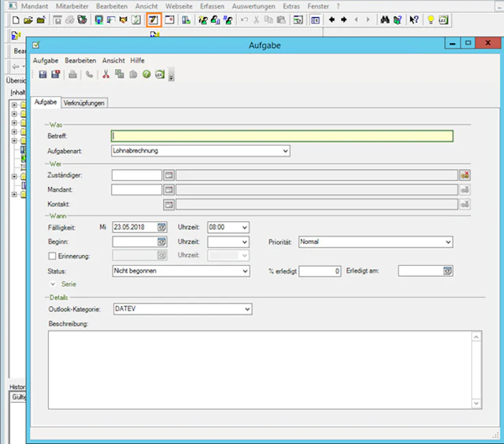Click the copy icon in the Aufgabe toolbar
This screenshot has width=504, height=444.
[x=120, y=75]
